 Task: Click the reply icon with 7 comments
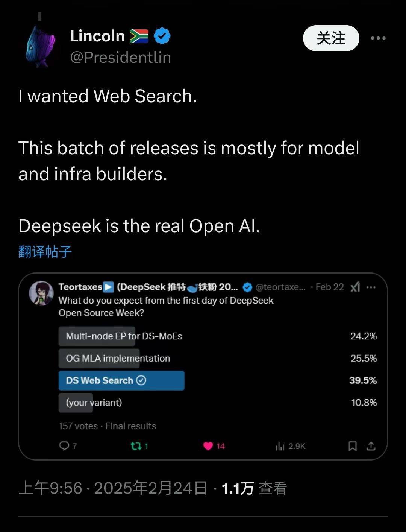click(65, 446)
